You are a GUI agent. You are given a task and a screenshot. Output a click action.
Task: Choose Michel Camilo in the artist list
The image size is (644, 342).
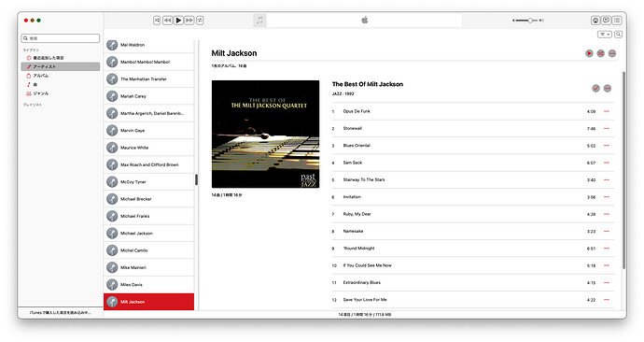(148, 250)
